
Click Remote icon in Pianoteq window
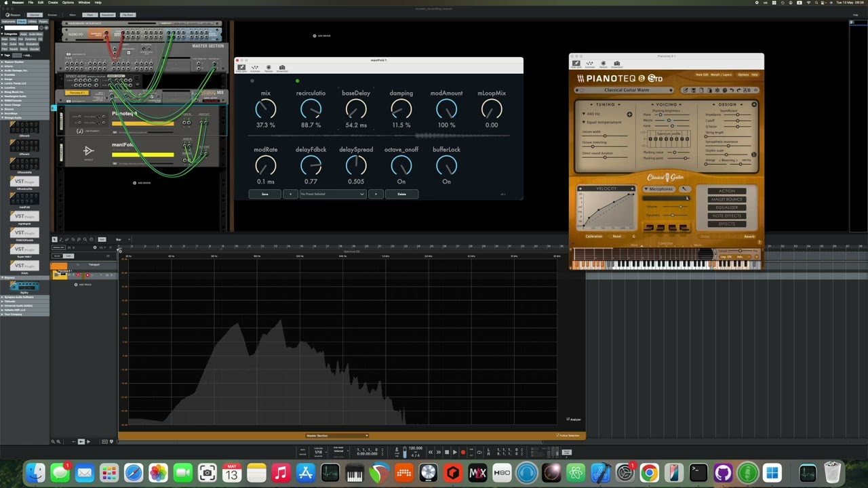point(604,63)
